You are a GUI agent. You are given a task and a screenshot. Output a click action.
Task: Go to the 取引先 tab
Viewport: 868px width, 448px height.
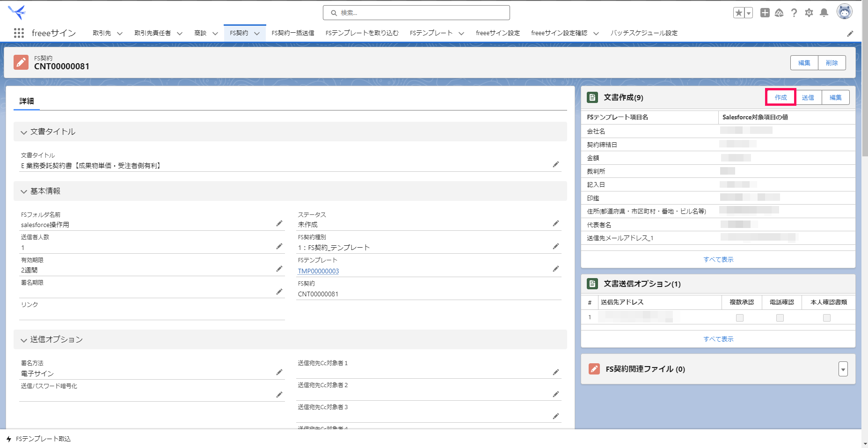pos(102,33)
